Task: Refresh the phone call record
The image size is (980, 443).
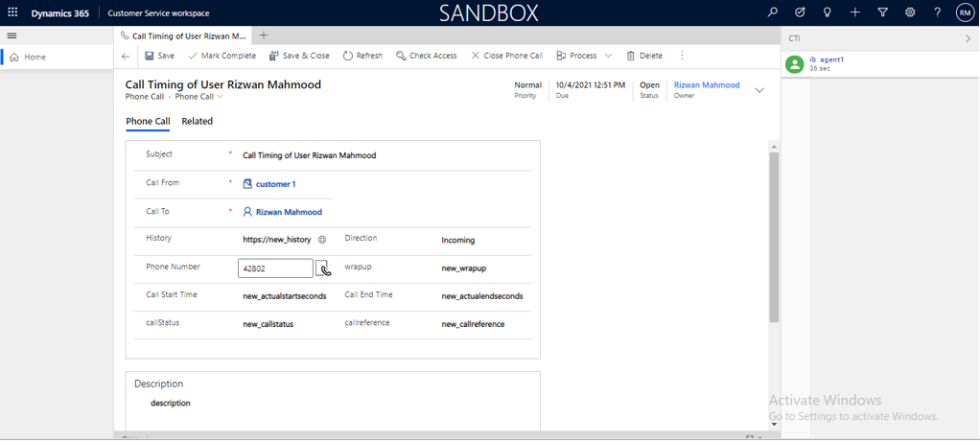Action: point(363,56)
